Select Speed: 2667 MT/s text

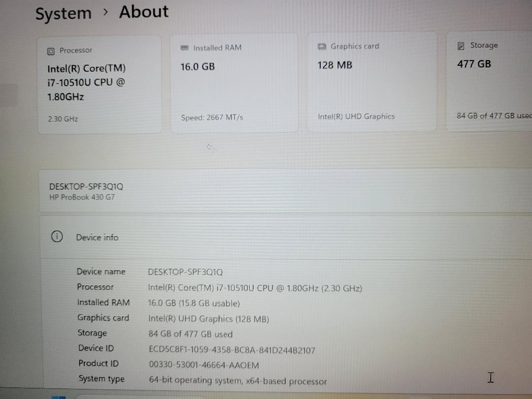pyautogui.click(x=212, y=118)
